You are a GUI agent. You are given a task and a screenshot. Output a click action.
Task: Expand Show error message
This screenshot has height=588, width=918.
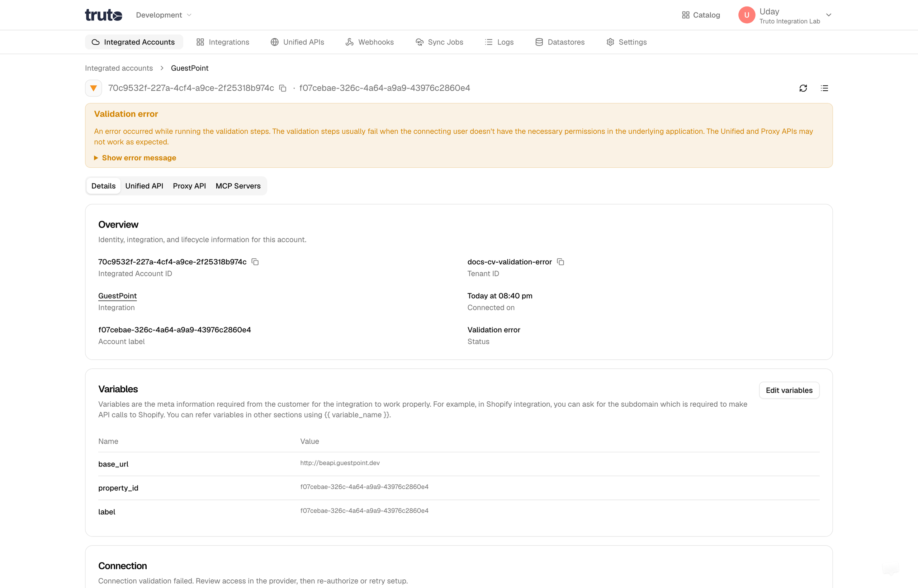pyautogui.click(x=135, y=158)
